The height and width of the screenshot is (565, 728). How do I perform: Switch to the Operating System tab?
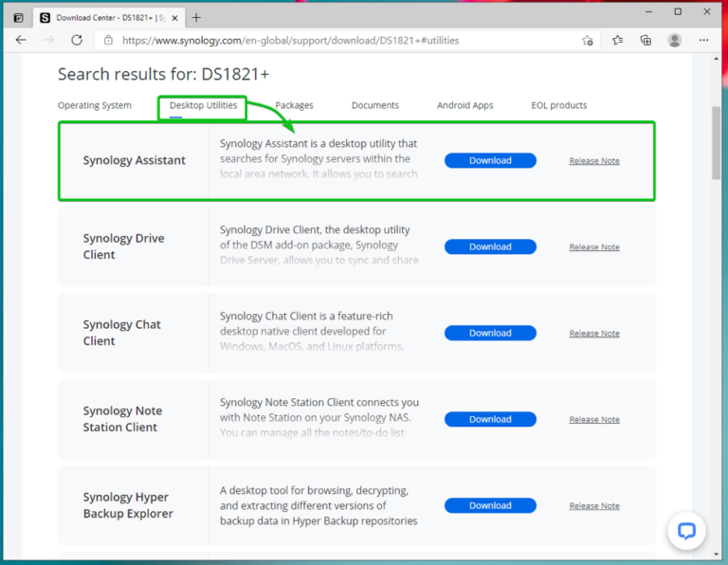pos(95,105)
